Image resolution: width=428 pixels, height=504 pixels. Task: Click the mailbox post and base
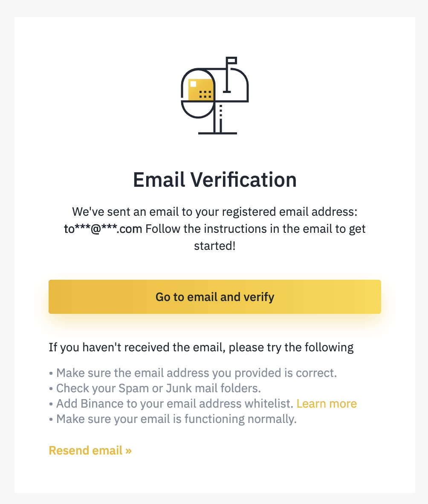click(x=217, y=119)
